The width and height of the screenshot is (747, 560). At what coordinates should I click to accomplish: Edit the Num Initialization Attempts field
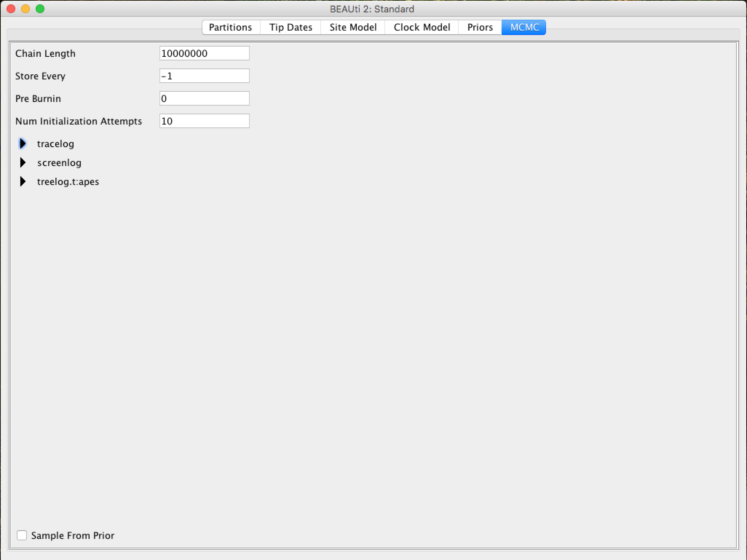click(x=205, y=121)
